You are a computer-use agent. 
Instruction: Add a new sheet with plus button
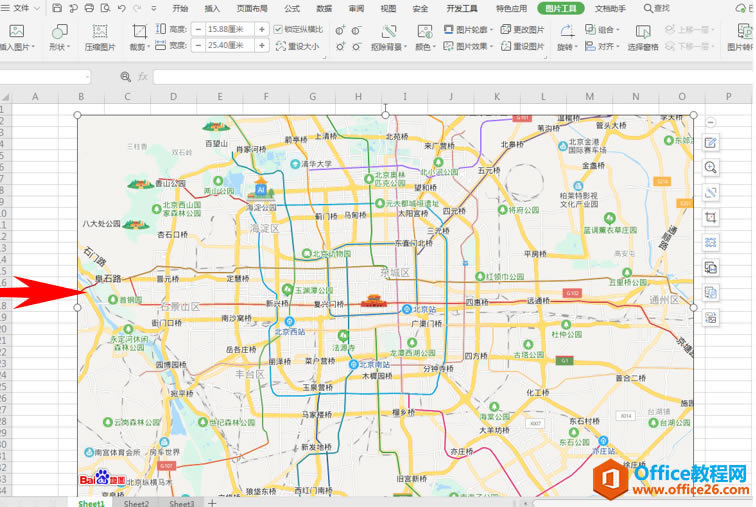(x=212, y=503)
